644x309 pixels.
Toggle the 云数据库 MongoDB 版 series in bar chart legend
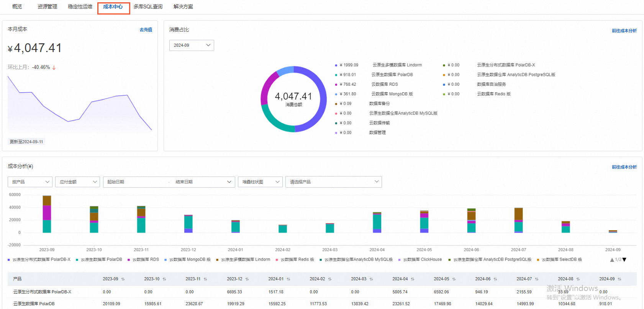pyautogui.click(x=187, y=260)
